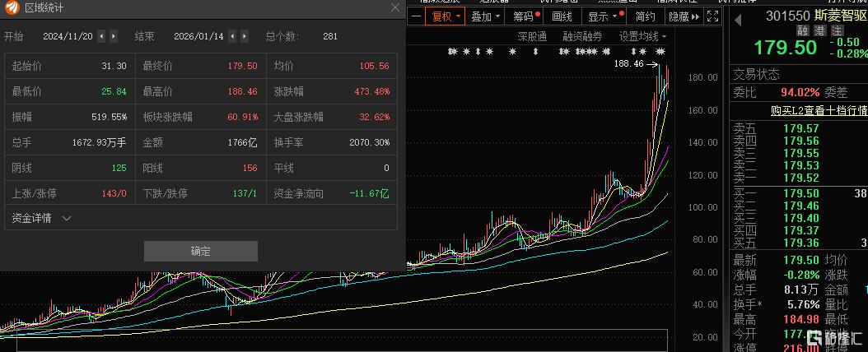The image size is (868, 352).
Task: Click the 188.46 high price label on chart
Action: click(629, 63)
